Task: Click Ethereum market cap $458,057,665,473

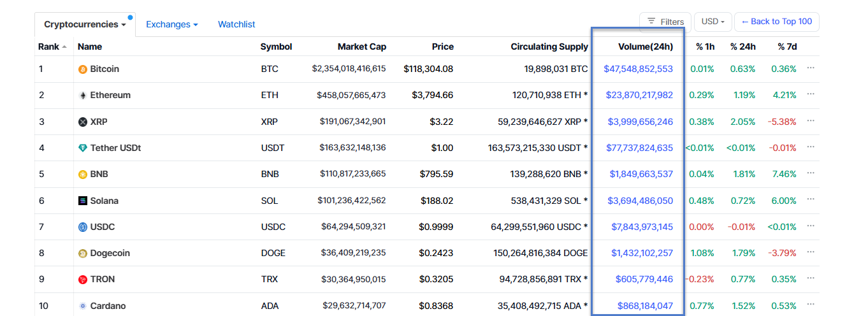Action: pos(351,95)
